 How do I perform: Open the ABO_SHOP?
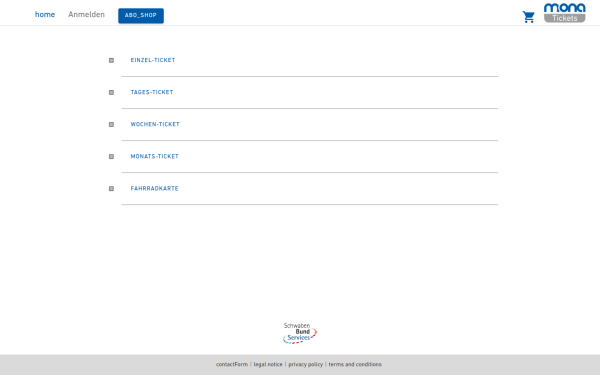(x=141, y=16)
